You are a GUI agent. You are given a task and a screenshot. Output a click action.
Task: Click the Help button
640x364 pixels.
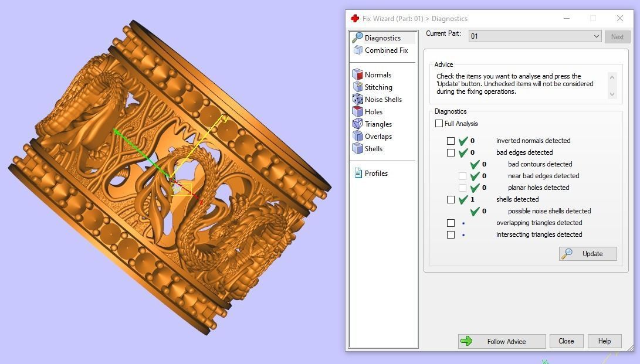(604, 341)
